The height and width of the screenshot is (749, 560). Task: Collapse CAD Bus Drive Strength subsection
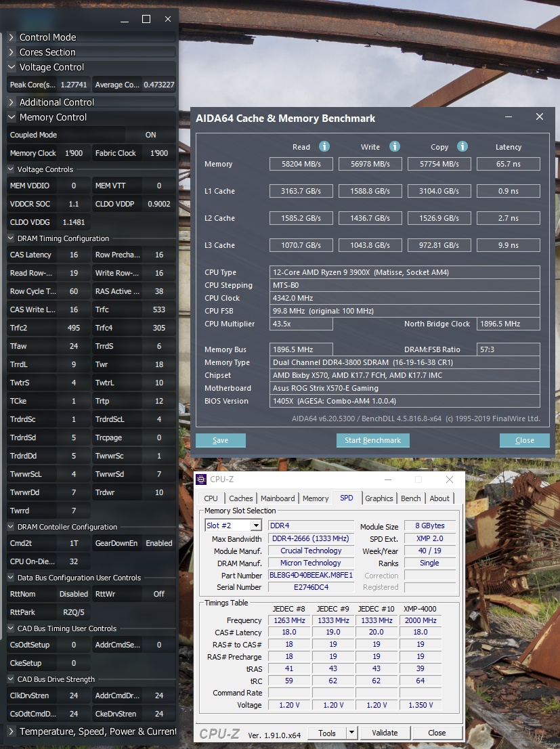(11, 679)
